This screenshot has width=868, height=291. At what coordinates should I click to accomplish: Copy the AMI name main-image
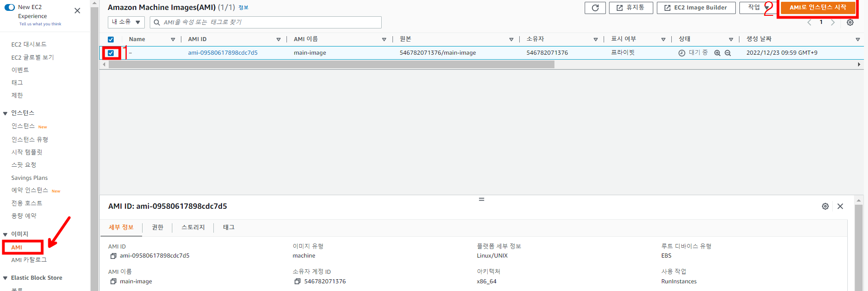[x=113, y=281]
